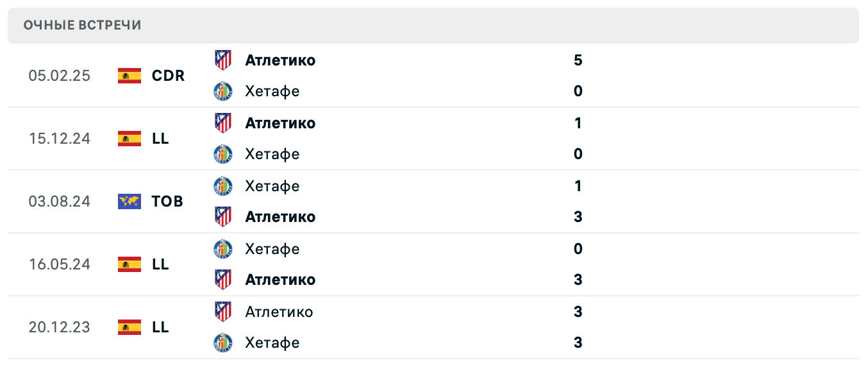The width and height of the screenshot is (868, 367).
Task: Click Atlético's score of 5 in the 05.02.25 match
Action: coord(578,60)
